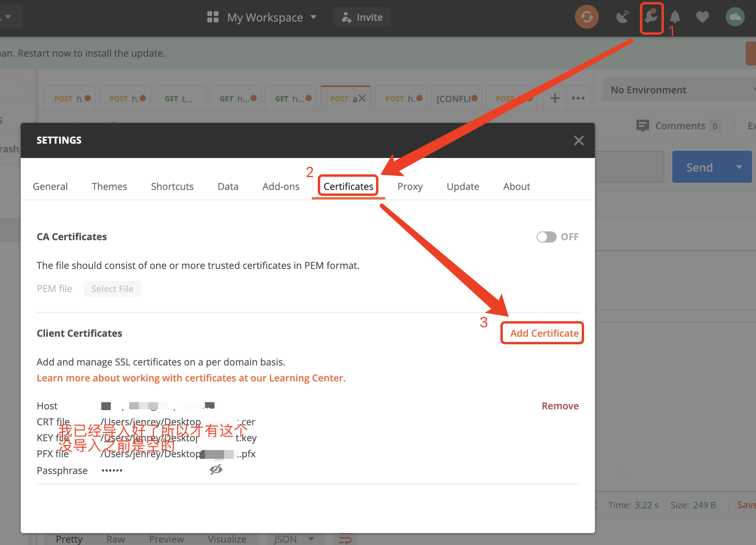Open the Update settings tab

pos(463,186)
